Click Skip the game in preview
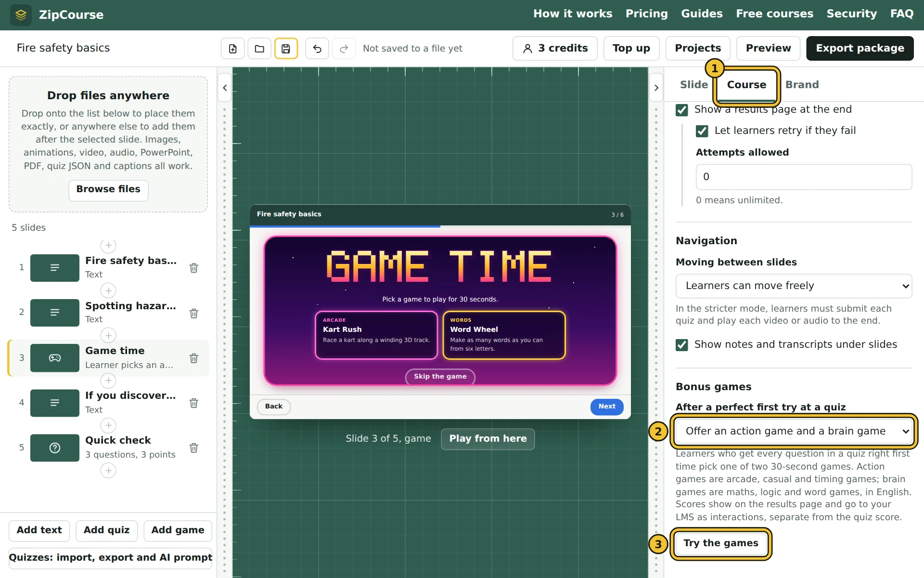Viewport: 924px width, 578px height. click(440, 377)
